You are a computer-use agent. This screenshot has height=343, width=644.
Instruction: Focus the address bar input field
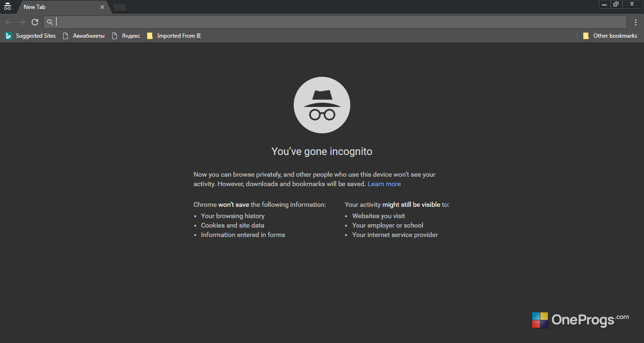click(335, 22)
